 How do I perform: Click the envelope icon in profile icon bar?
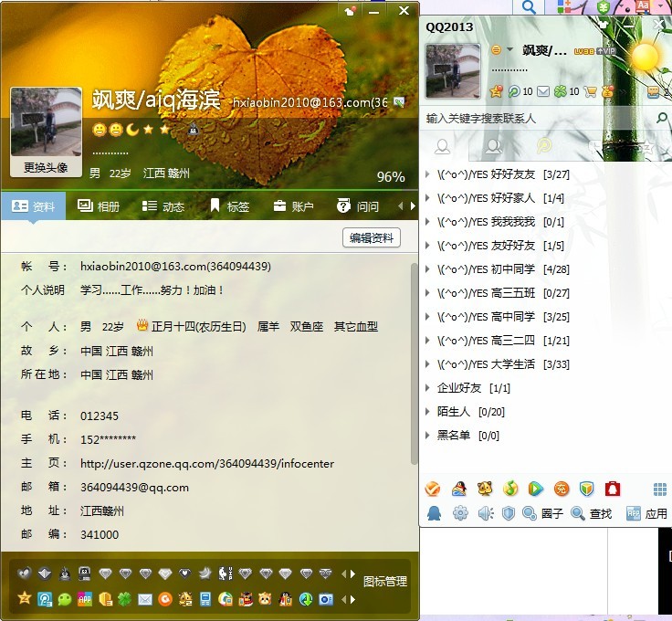145,599
